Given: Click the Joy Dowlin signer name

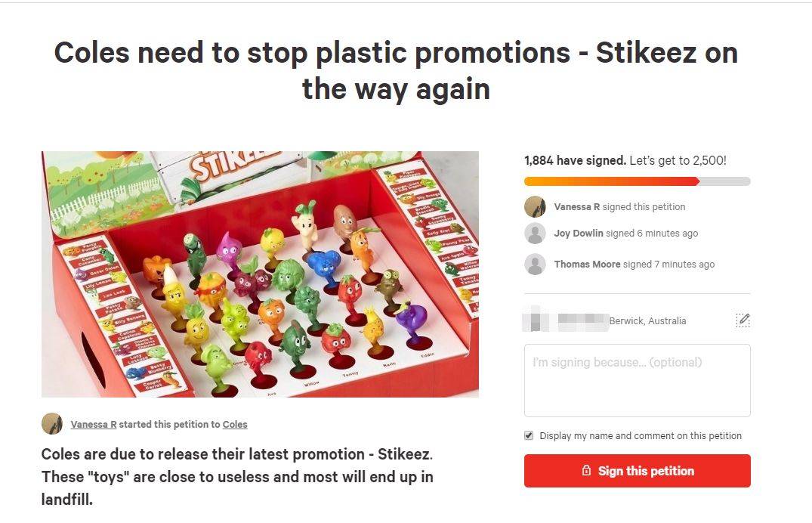Looking at the screenshot, I should [x=579, y=234].
